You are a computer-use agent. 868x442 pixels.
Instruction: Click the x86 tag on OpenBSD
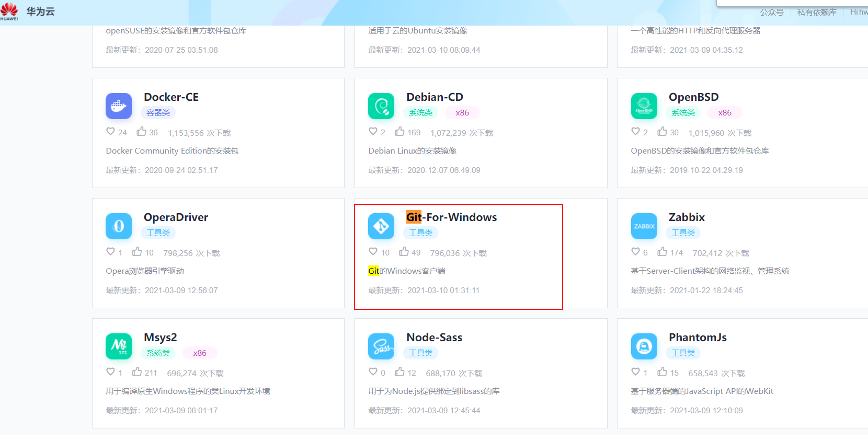tap(725, 113)
